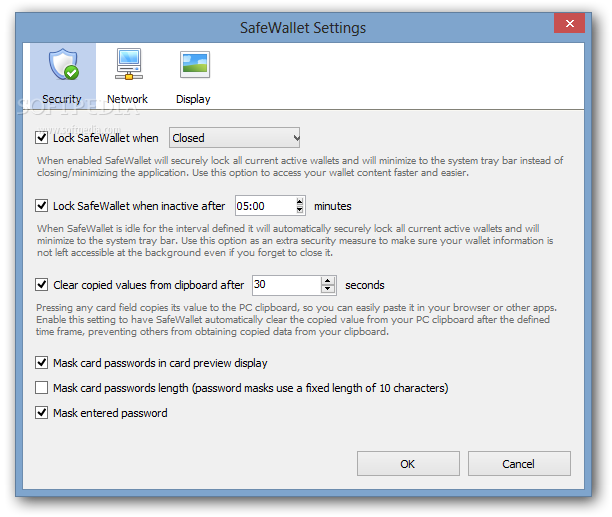Click the 'seconds' label text
This screenshot has width=612, height=517.
click(x=365, y=285)
